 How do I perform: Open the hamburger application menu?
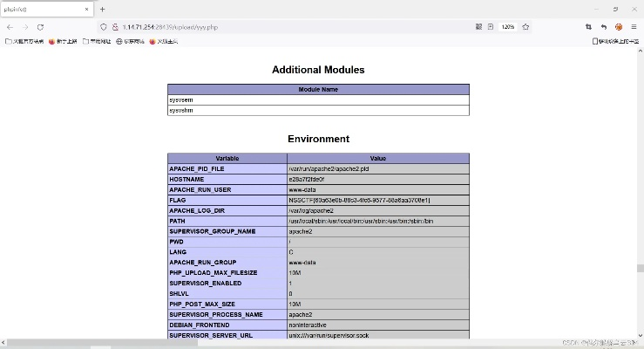click(x=634, y=27)
